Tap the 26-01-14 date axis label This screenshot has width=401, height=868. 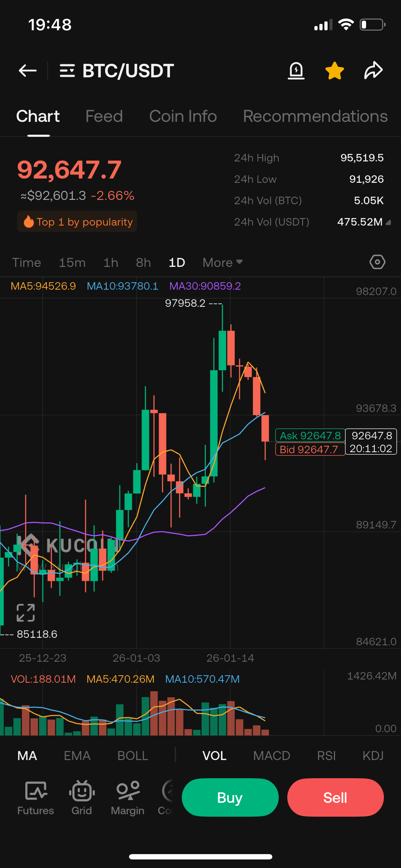click(230, 658)
